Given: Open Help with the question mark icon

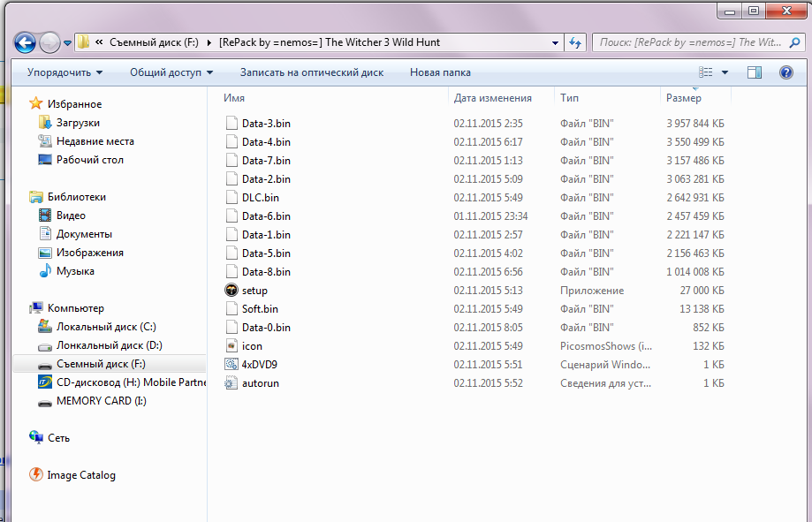Looking at the screenshot, I should 785,72.
